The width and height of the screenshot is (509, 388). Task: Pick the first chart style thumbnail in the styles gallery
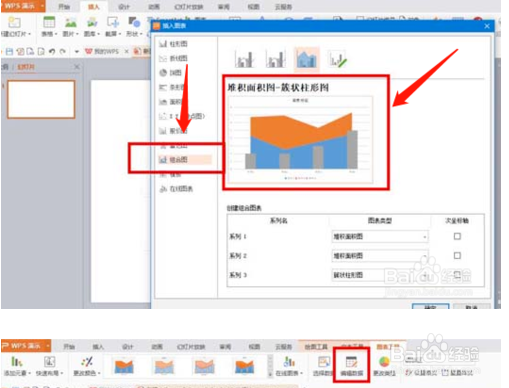coord(124,366)
